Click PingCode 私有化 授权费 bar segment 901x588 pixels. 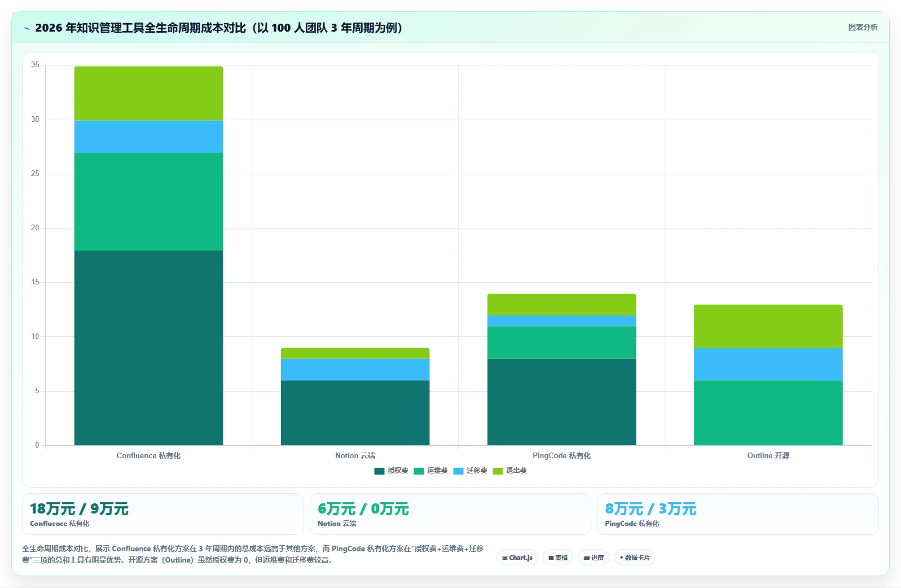click(x=561, y=402)
